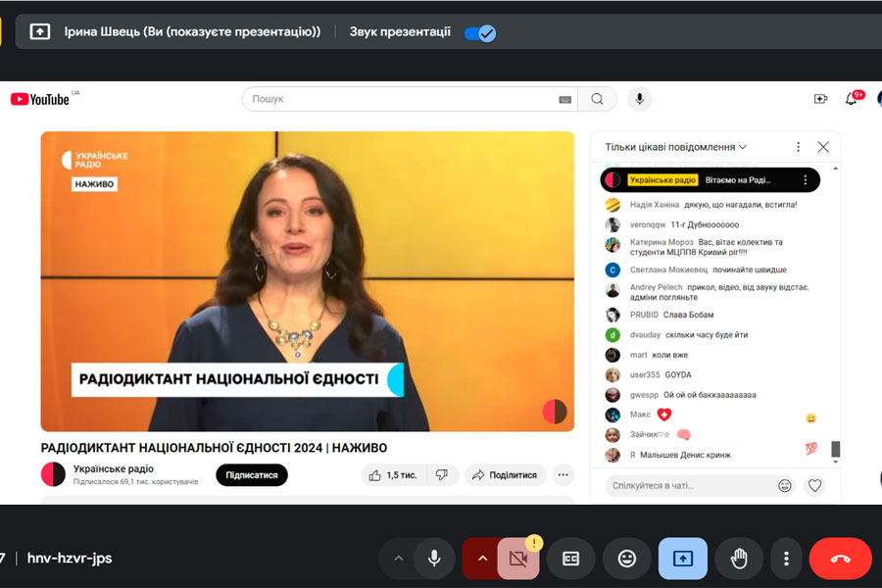Image resolution: width=882 pixels, height=588 pixels.
Task: Open chat options three-dot menu
Action: tap(798, 147)
